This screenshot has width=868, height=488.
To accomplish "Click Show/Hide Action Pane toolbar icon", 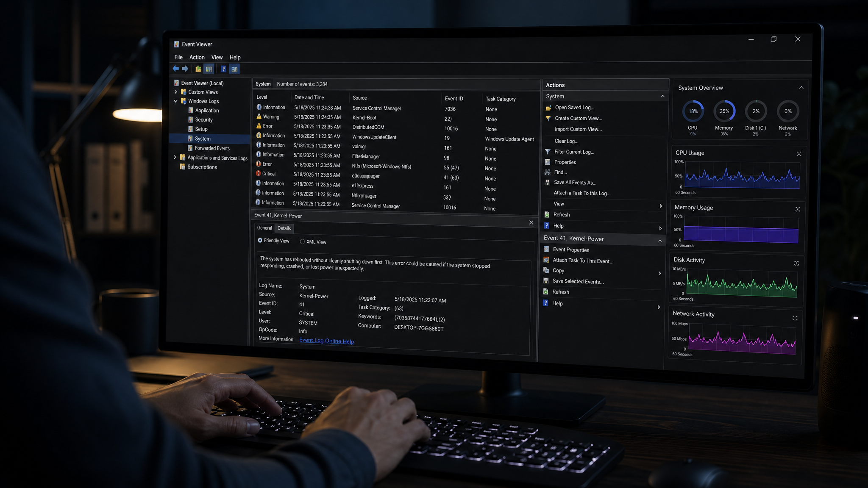I will point(234,69).
